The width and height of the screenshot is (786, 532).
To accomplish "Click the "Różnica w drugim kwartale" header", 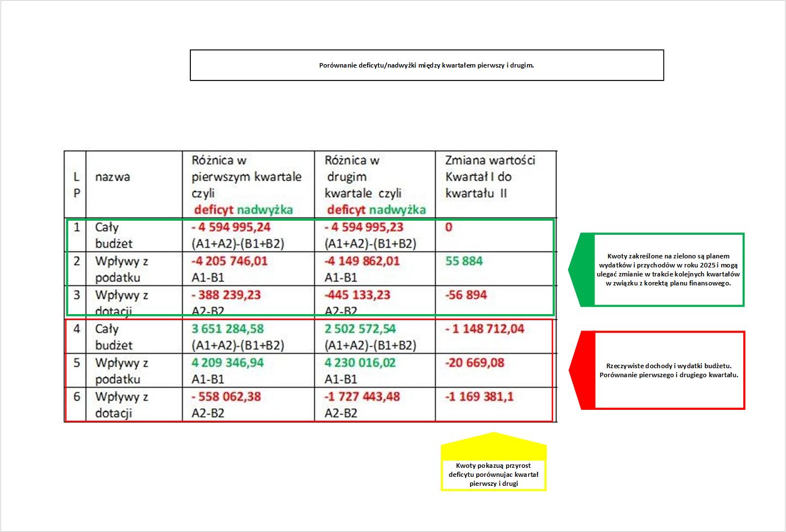I will [x=374, y=184].
